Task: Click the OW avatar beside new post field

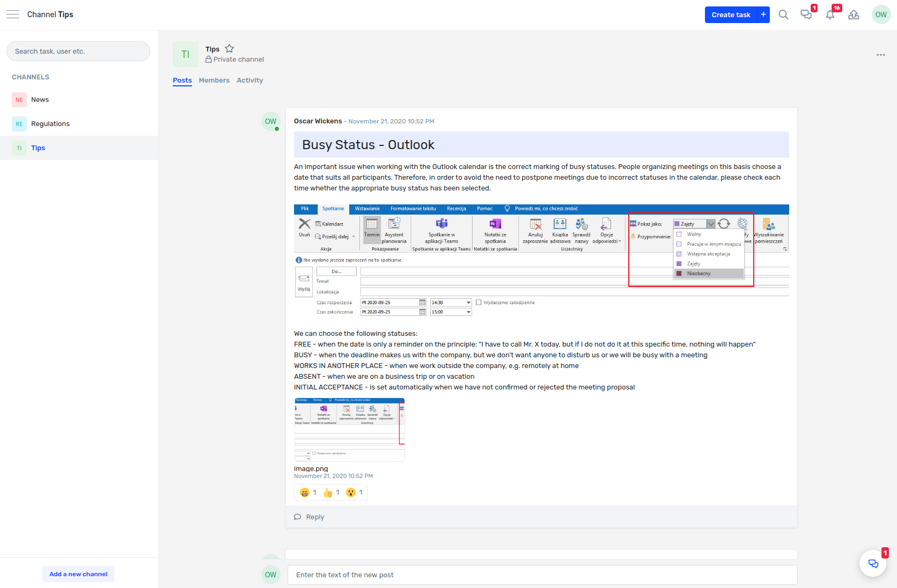Action: (270, 575)
